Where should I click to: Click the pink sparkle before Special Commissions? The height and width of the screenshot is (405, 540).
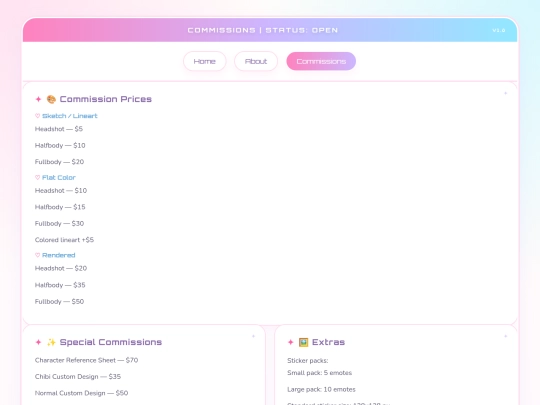click(x=38, y=342)
